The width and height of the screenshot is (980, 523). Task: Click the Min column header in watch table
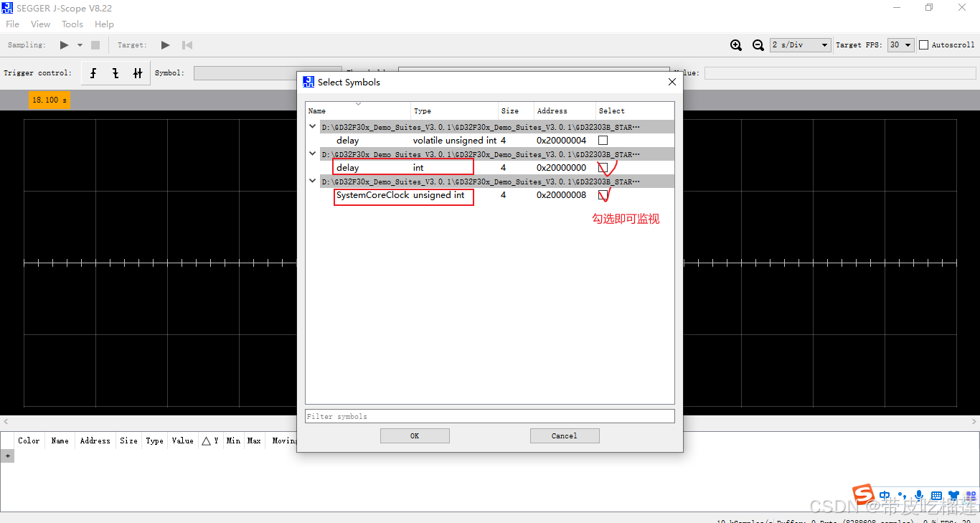click(233, 440)
